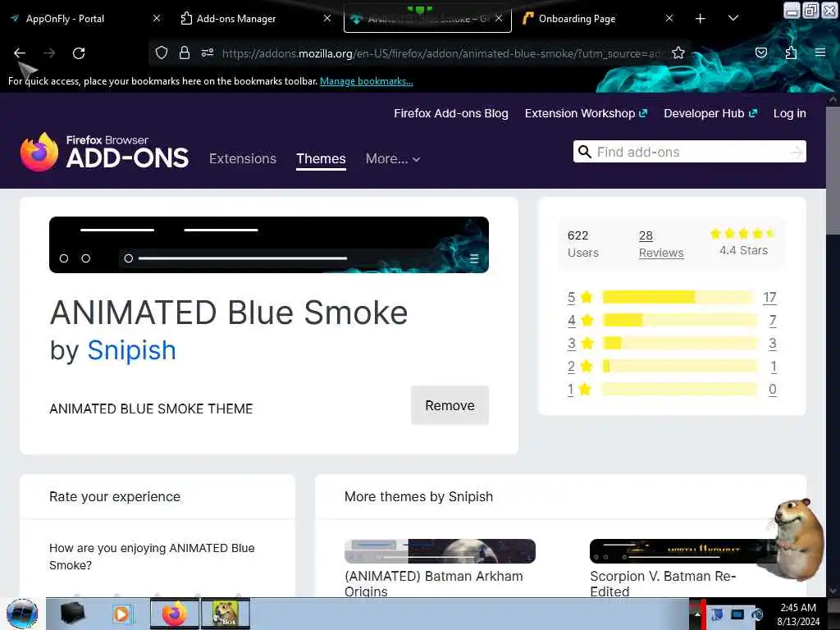Close the Onboarding Page tab
This screenshot has height=630, width=840.
point(669,18)
